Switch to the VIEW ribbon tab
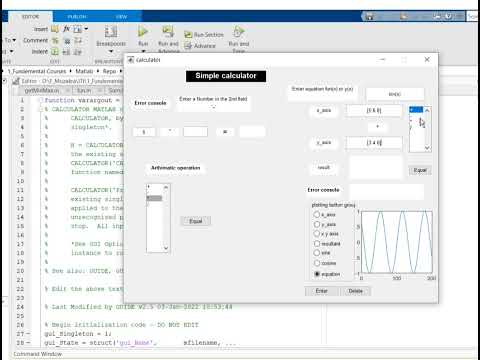Viewport: 480px width, 360px height. pyautogui.click(x=121, y=16)
